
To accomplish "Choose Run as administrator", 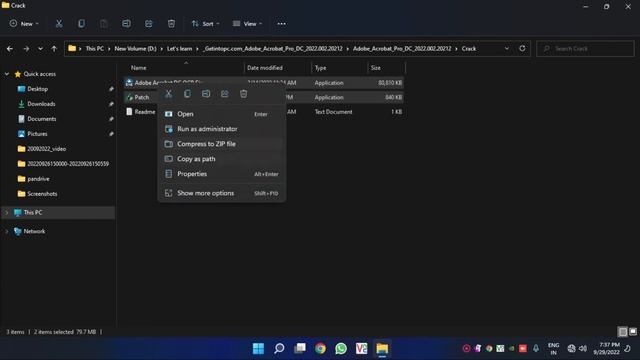I will point(222,129).
